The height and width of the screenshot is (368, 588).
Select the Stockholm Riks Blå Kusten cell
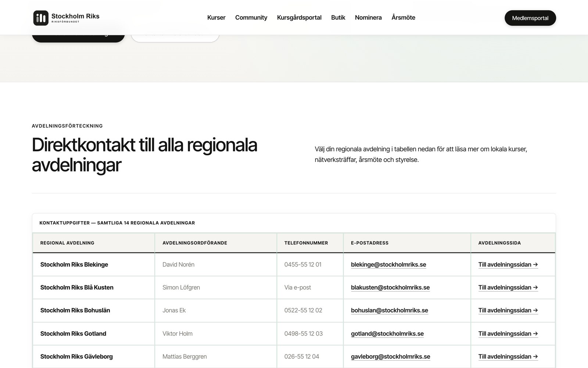[94, 287]
